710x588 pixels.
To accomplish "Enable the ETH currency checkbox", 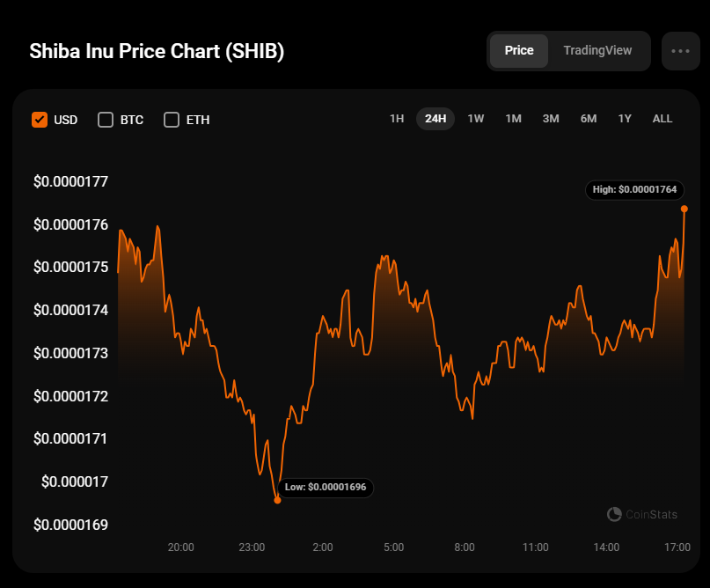I will [x=172, y=120].
